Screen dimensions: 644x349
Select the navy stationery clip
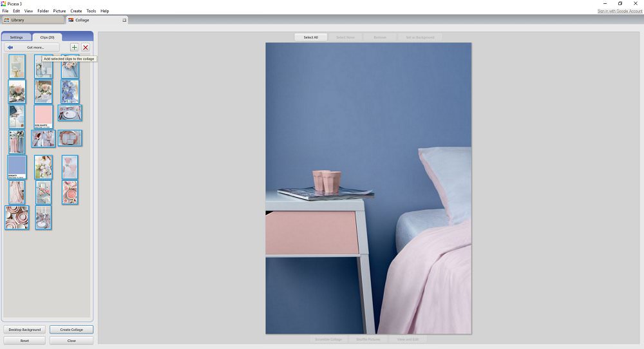coord(17,117)
